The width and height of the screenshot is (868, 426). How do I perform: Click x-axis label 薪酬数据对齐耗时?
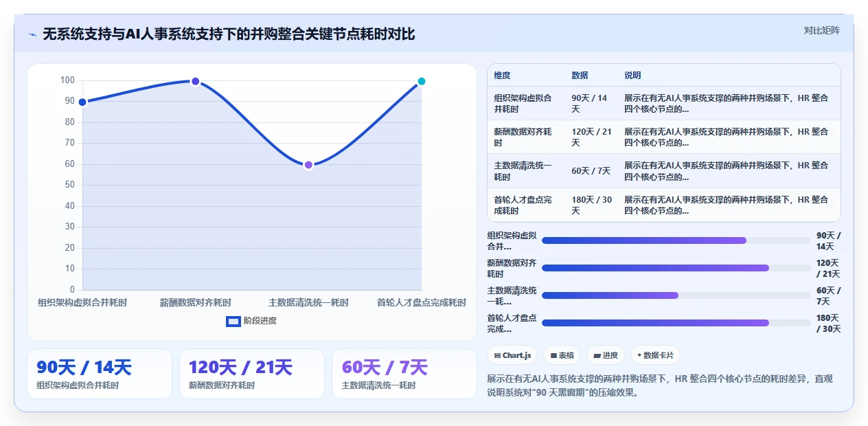click(x=196, y=302)
